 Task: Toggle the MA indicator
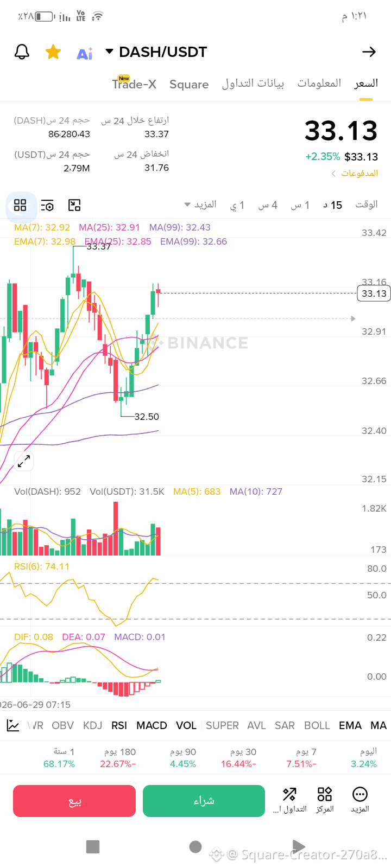pos(379,725)
